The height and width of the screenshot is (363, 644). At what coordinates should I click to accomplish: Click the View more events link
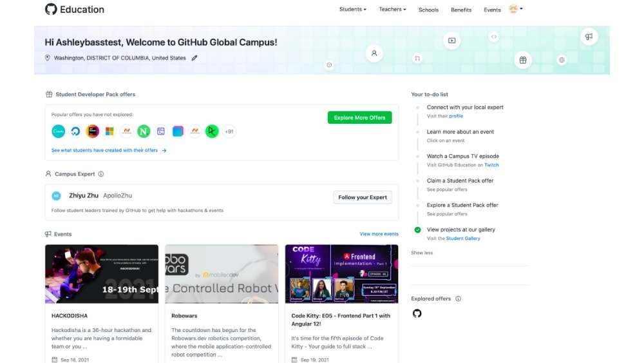[x=379, y=234]
